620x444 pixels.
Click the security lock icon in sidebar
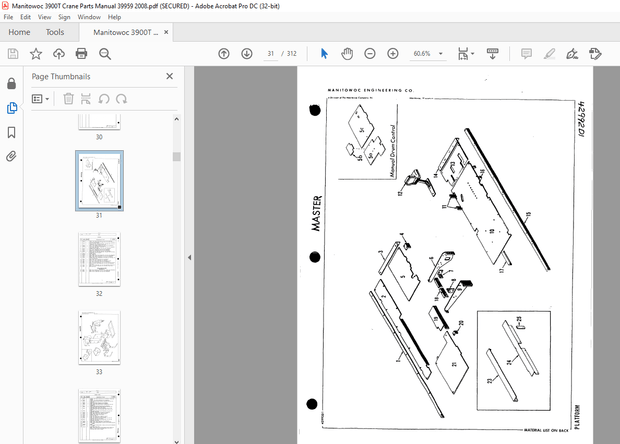point(11,83)
